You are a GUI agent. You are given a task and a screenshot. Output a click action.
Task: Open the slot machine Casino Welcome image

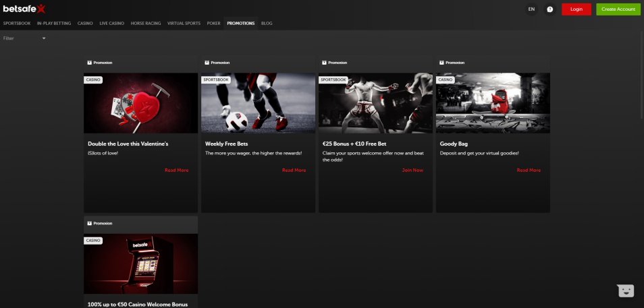(x=141, y=264)
